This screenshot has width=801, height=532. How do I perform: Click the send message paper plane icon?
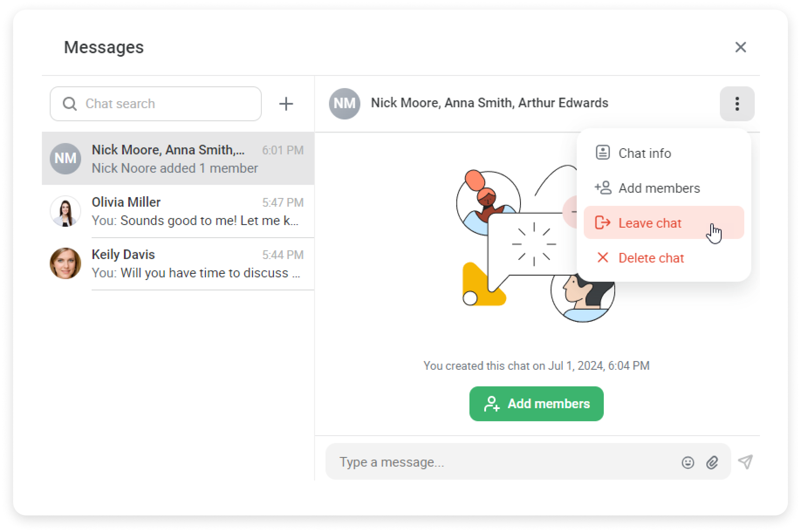coord(745,462)
